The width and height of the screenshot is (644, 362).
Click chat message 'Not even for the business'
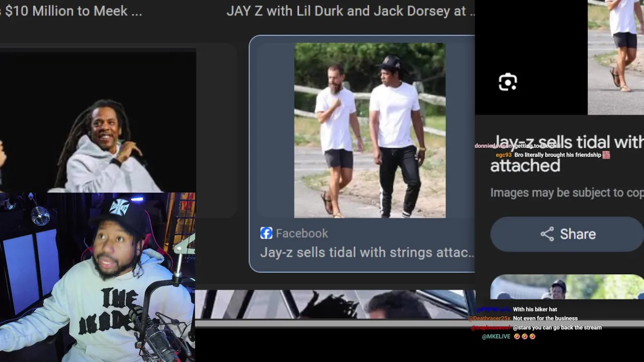545,318
